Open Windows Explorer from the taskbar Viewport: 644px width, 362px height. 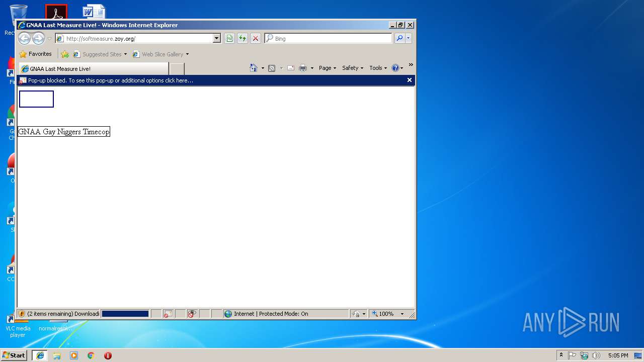[57, 355]
